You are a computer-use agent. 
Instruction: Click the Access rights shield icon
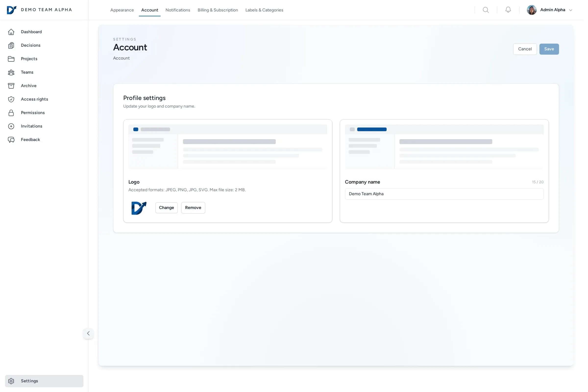pos(11,99)
